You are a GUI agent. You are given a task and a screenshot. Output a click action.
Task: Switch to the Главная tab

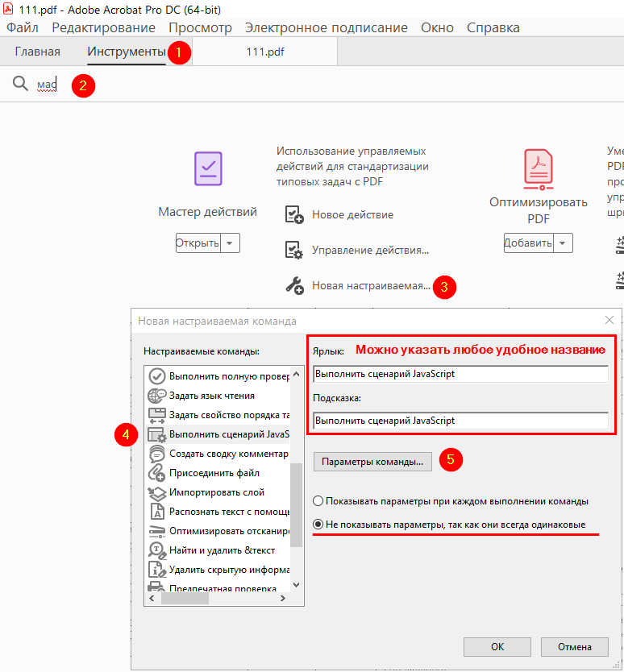[37, 52]
